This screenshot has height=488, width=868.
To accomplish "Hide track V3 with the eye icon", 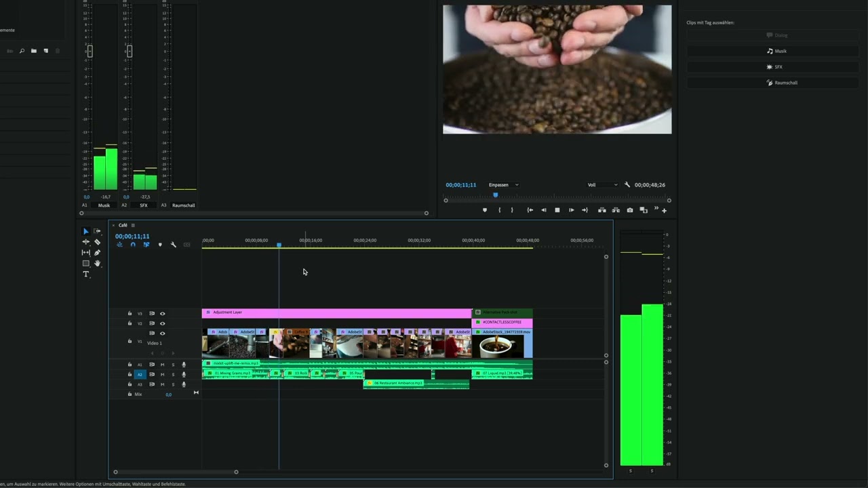I will (x=162, y=314).
